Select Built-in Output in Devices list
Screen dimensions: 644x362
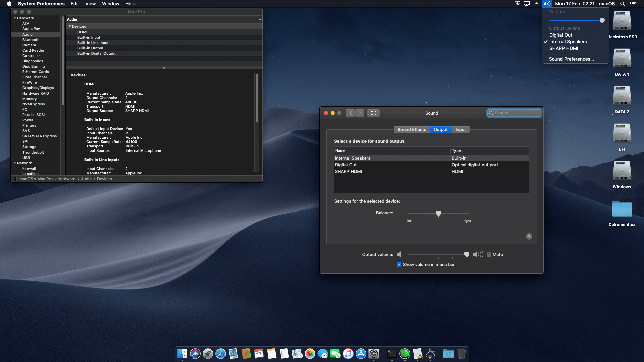164,48
